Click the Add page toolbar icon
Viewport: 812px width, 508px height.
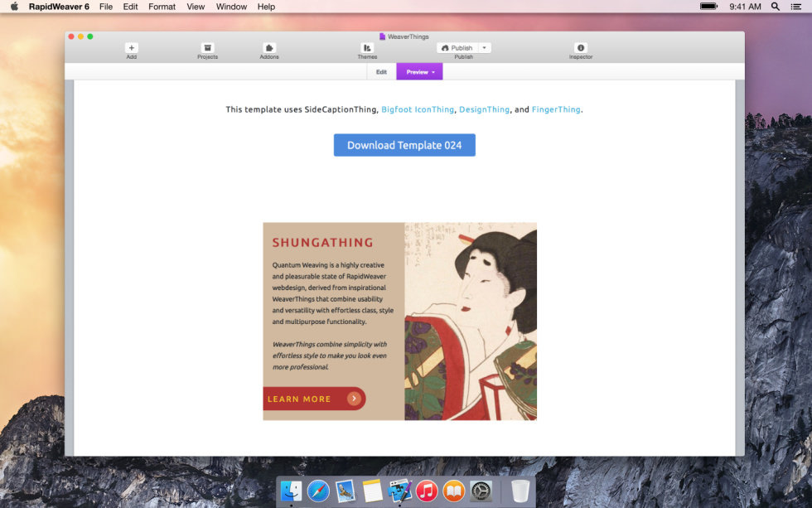(x=131, y=47)
